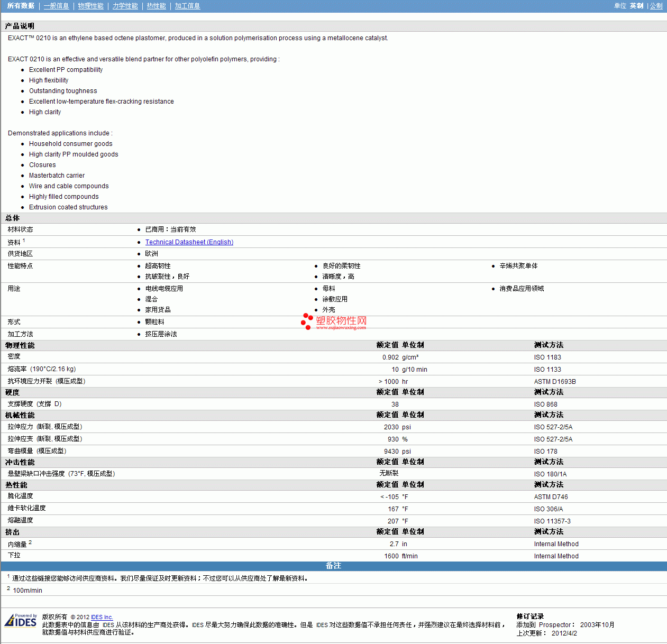Viewport: 667px width, 644px height.
Task: Select the hardness value 38
Action: coord(395,404)
